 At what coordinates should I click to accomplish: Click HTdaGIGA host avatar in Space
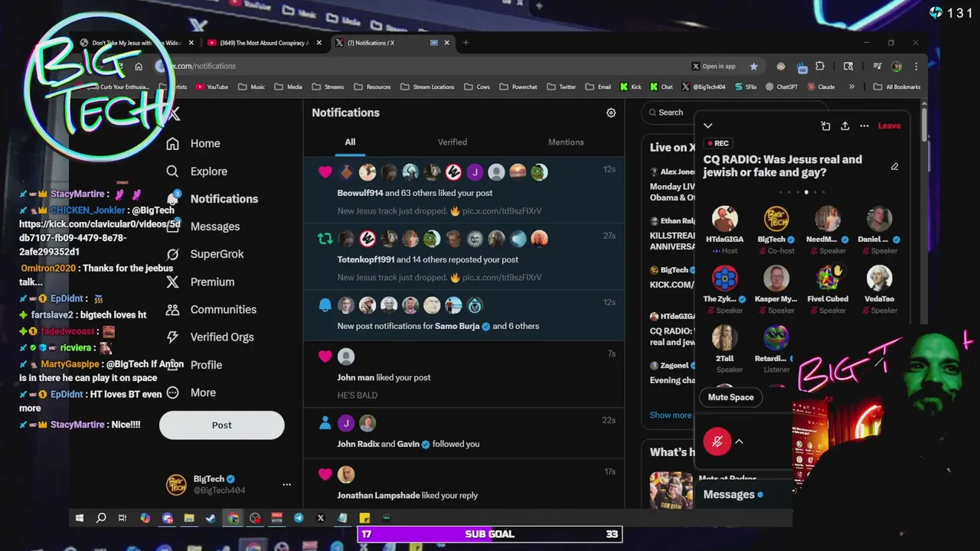click(724, 219)
